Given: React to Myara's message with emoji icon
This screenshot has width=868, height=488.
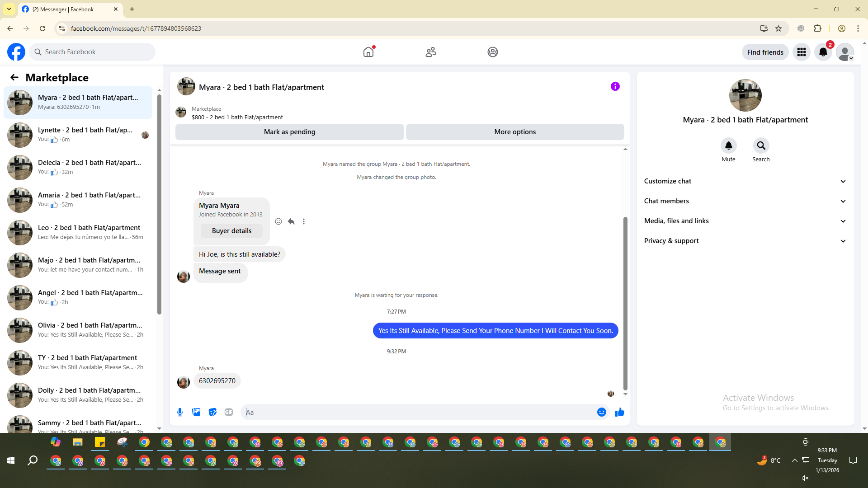Looking at the screenshot, I should click(x=278, y=221).
